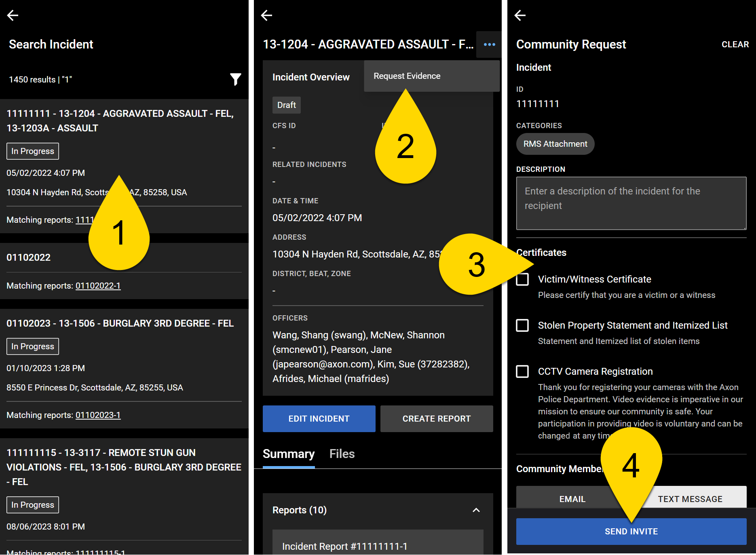Open the search results filter funnel

pos(235,79)
